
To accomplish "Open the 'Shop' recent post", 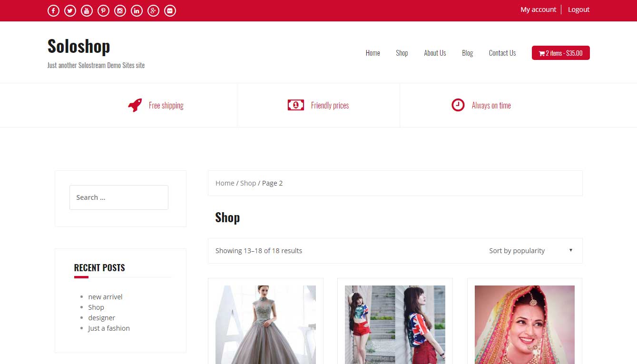I will point(96,307).
